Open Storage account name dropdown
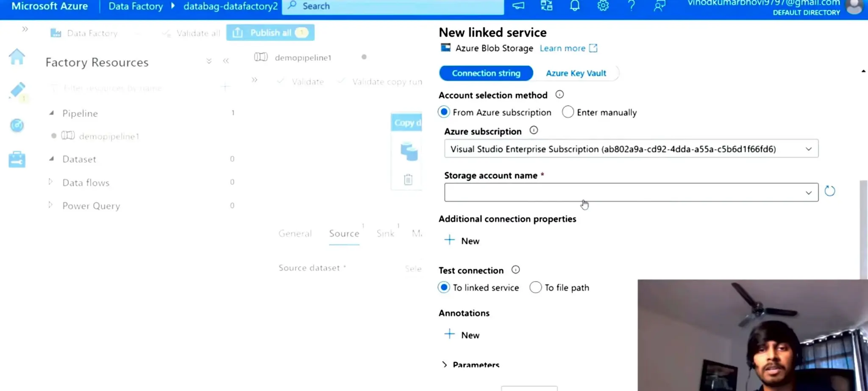This screenshot has width=868, height=391. tap(631, 193)
